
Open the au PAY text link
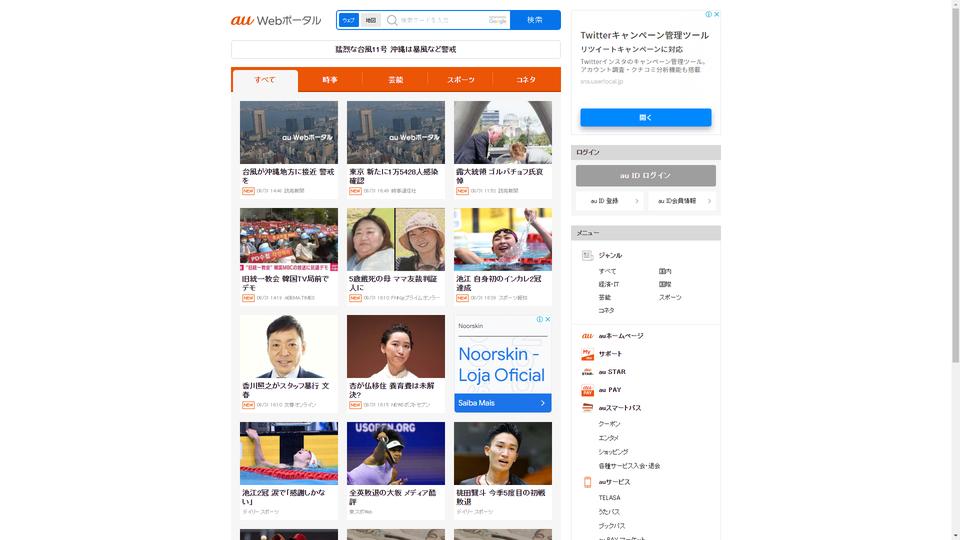pyautogui.click(x=610, y=390)
